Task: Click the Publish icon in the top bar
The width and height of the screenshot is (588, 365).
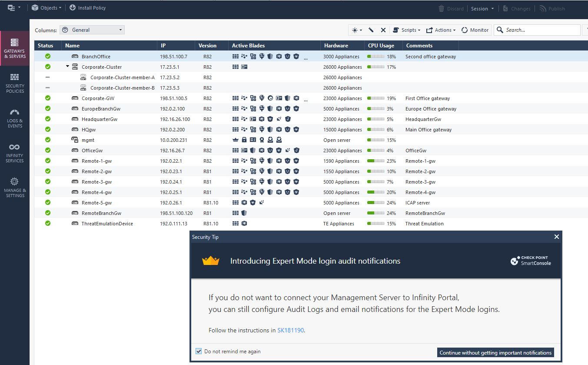Action: click(543, 9)
